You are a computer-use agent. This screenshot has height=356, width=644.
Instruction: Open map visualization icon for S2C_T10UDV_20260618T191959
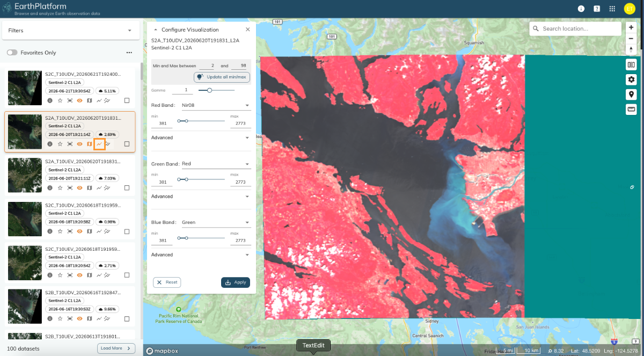90,231
